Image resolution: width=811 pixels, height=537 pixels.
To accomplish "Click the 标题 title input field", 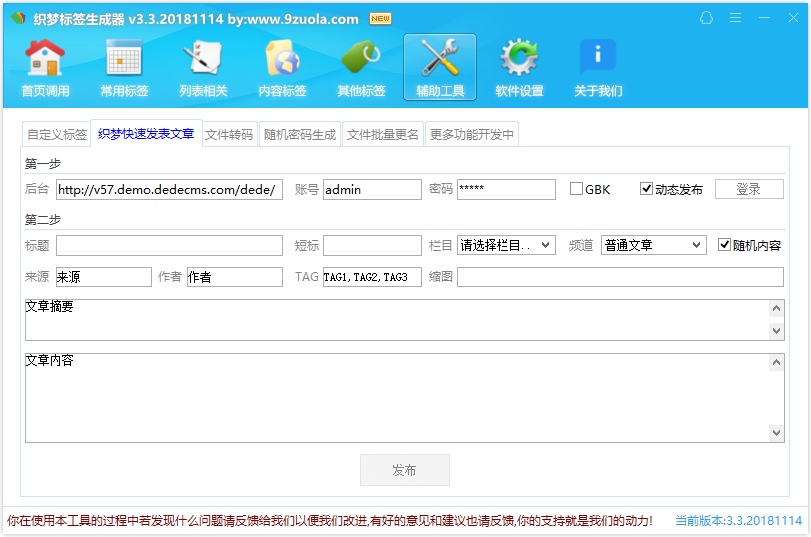I will click(x=169, y=245).
